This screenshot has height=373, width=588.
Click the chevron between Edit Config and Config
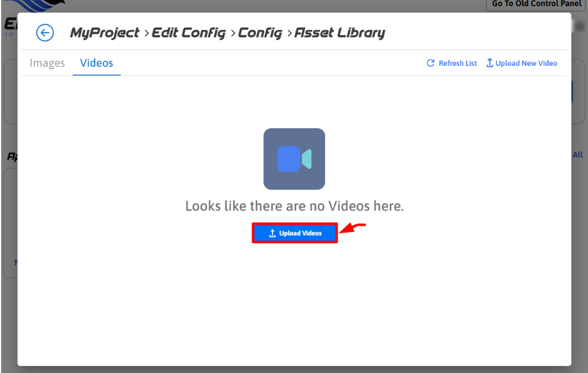(x=233, y=34)
